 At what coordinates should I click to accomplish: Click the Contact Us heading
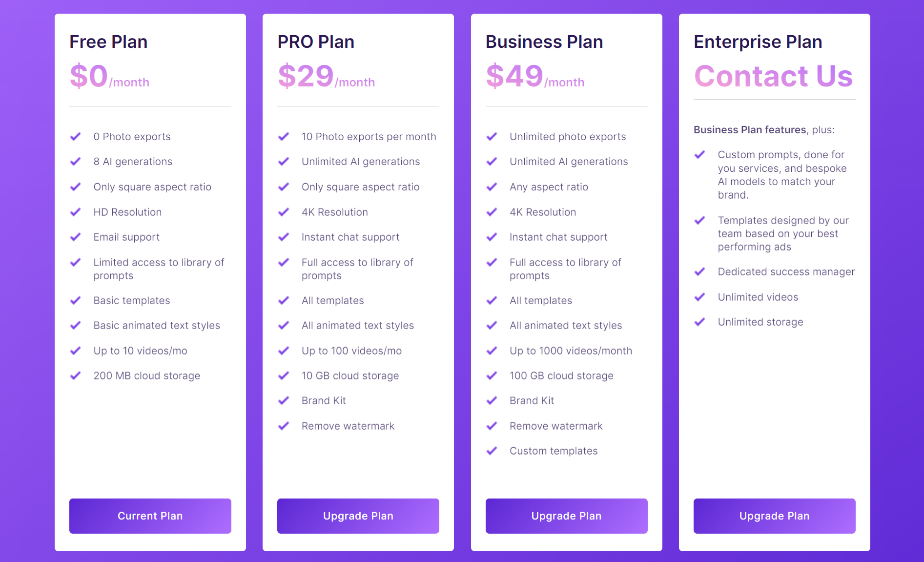pyautogui.click(x=773, y=76)
